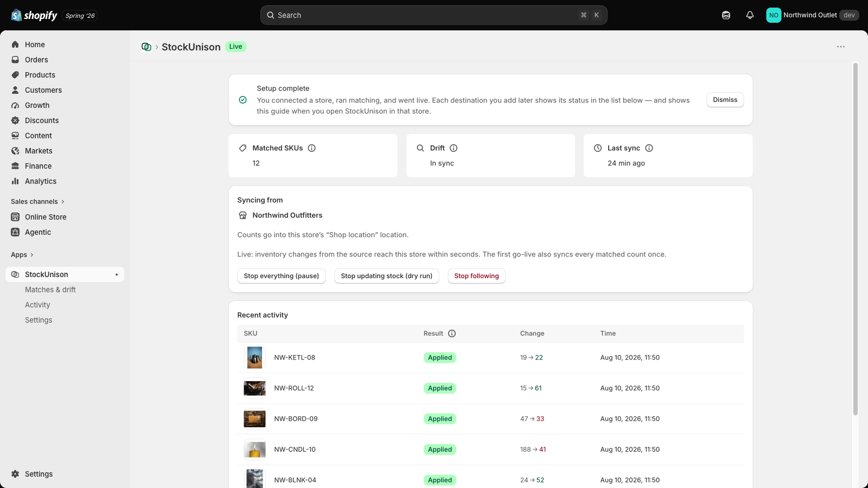
Task: Click the Time column header
Action: (x=608, y=333)
